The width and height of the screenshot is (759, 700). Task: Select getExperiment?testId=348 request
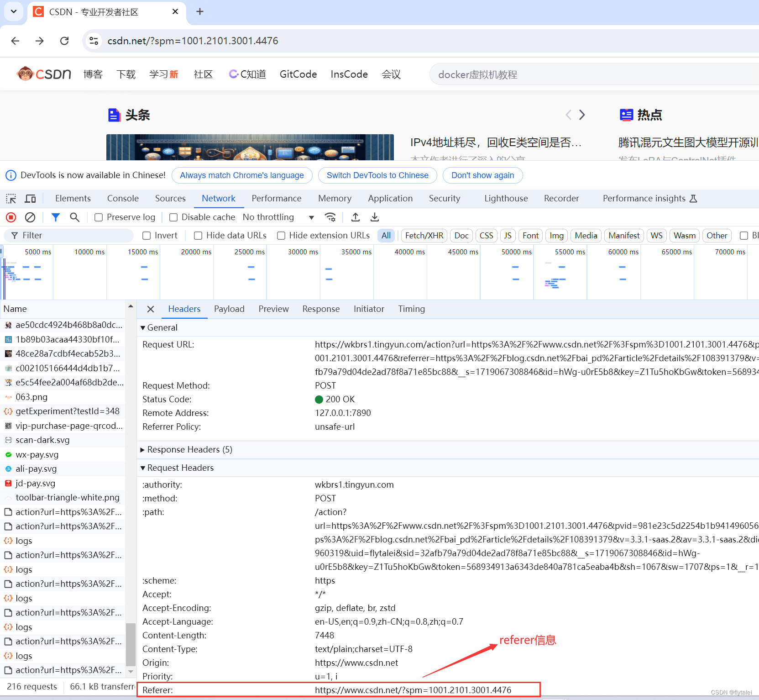click(x=63, y=411)
